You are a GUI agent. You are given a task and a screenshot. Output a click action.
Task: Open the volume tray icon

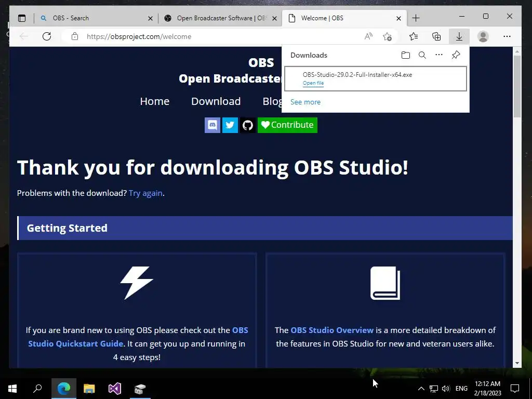click(446, 389)
